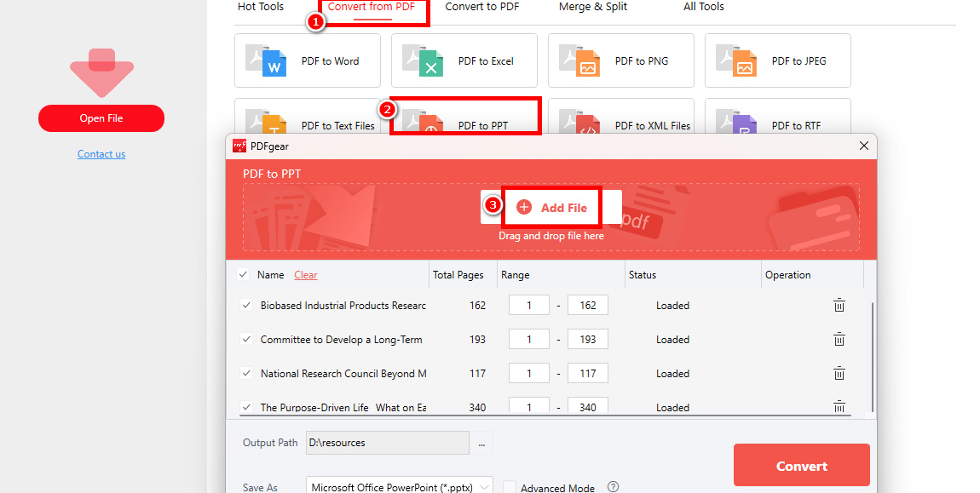Uncheck the National Research Council file

click(246, 374)
